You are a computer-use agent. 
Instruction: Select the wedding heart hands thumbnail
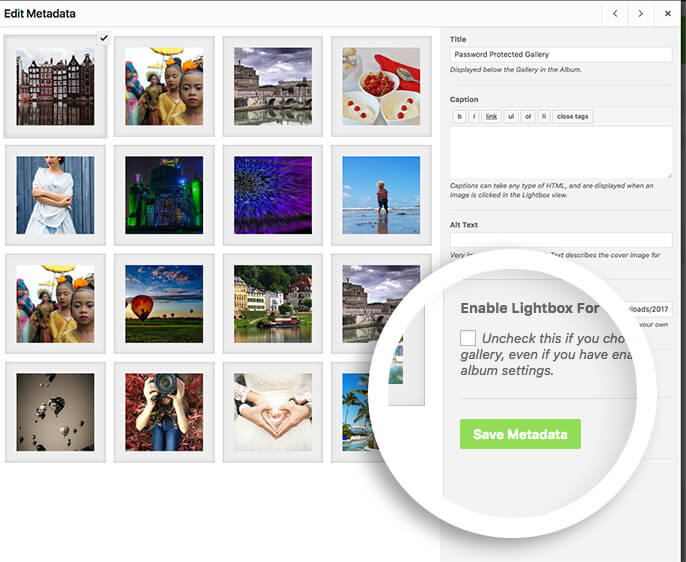[273, 412]
